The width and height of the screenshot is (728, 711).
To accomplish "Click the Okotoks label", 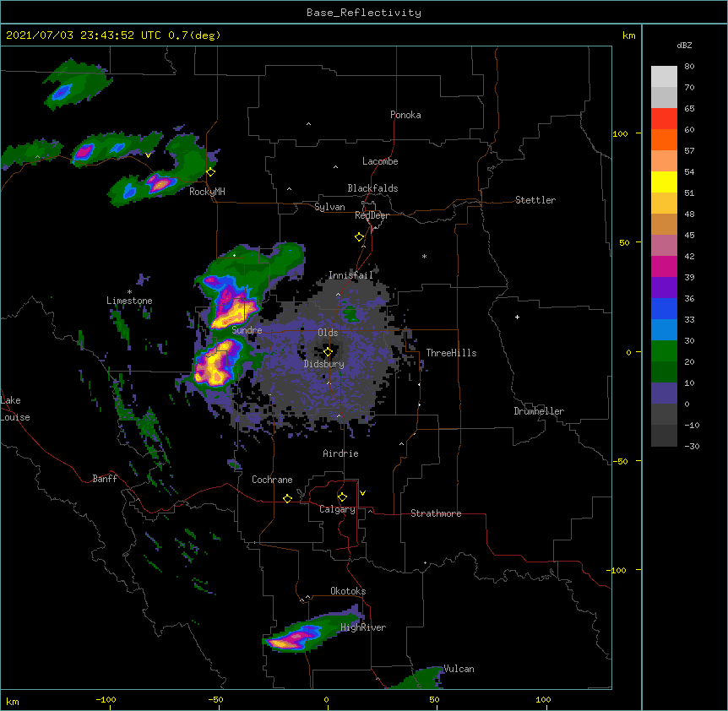I will (x=348, y=591).
